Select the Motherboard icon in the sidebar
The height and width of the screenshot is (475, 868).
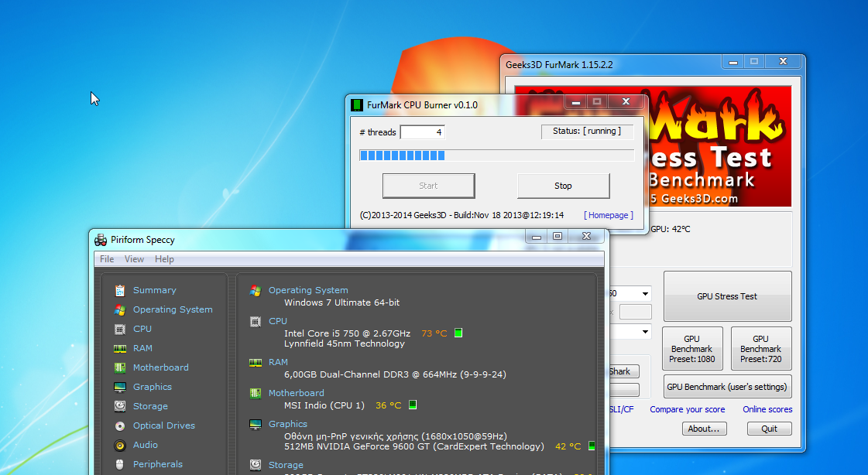119,367
